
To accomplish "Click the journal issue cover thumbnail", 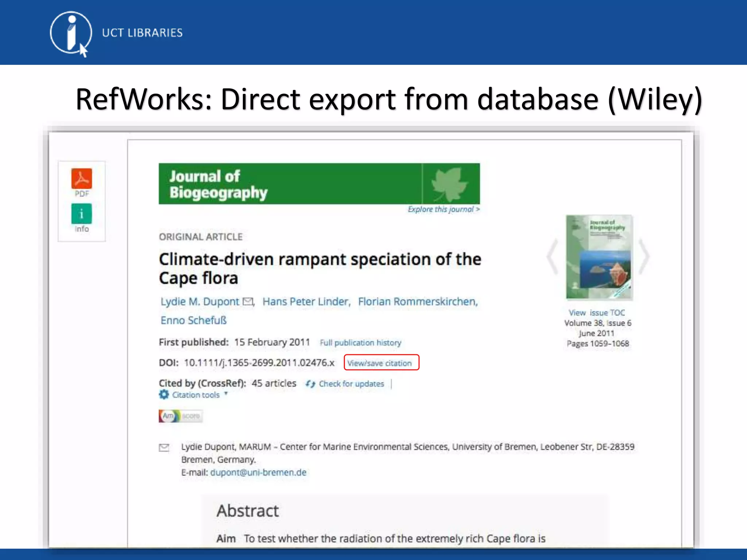I will tap(599, 257).
